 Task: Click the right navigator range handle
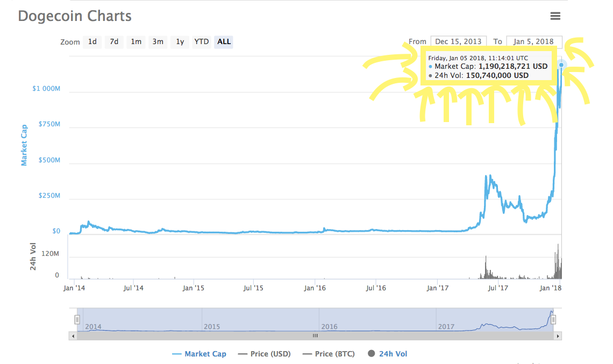[x=553, y=319]
